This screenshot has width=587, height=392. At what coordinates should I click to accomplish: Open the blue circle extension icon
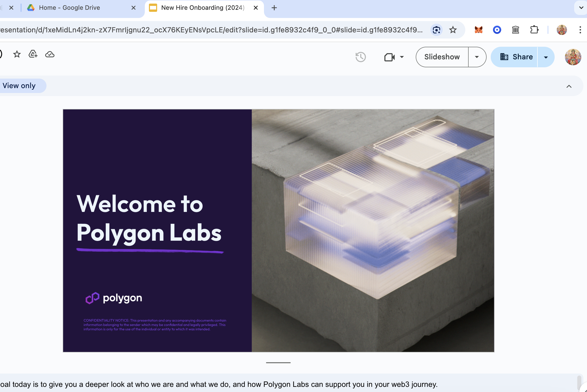[497, 30]
